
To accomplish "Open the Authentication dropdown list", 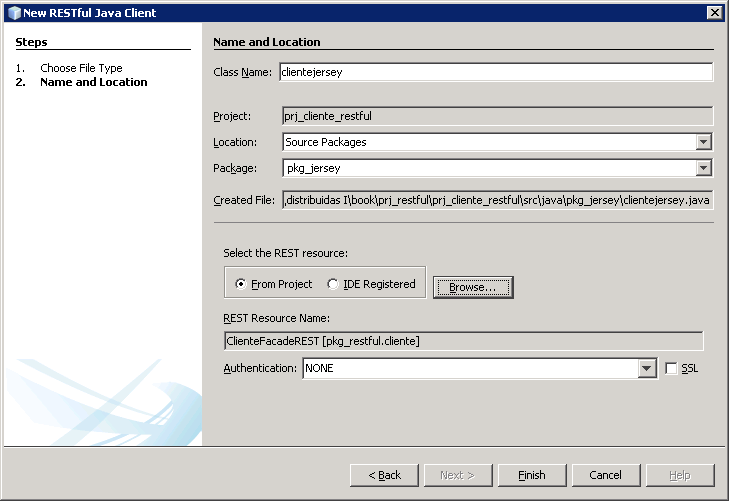I will tap(647, 369).
